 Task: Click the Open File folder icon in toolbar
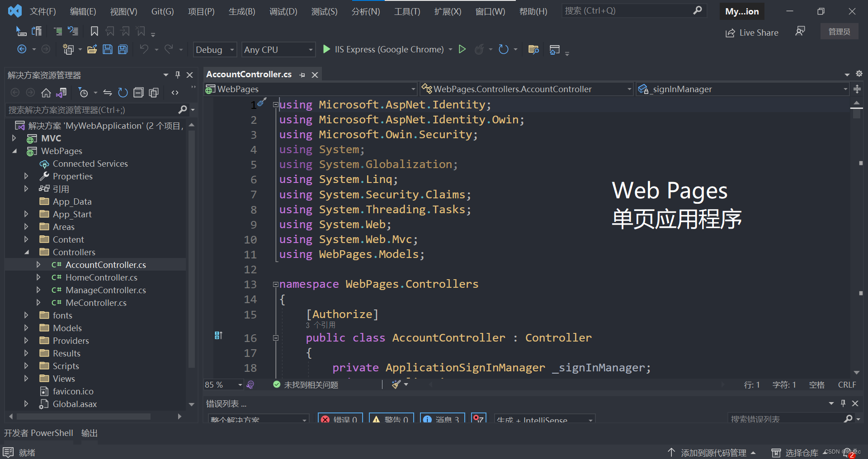tap(92, 49)
